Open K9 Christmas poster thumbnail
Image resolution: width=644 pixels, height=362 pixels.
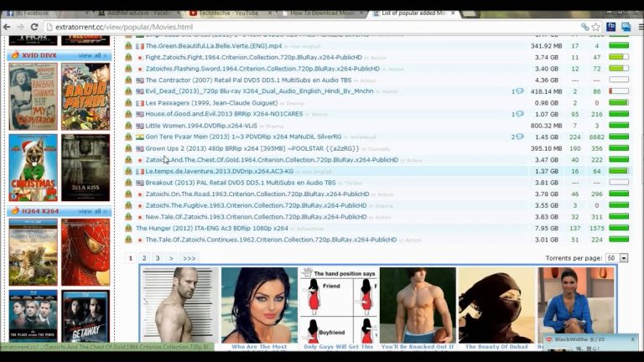34,168
